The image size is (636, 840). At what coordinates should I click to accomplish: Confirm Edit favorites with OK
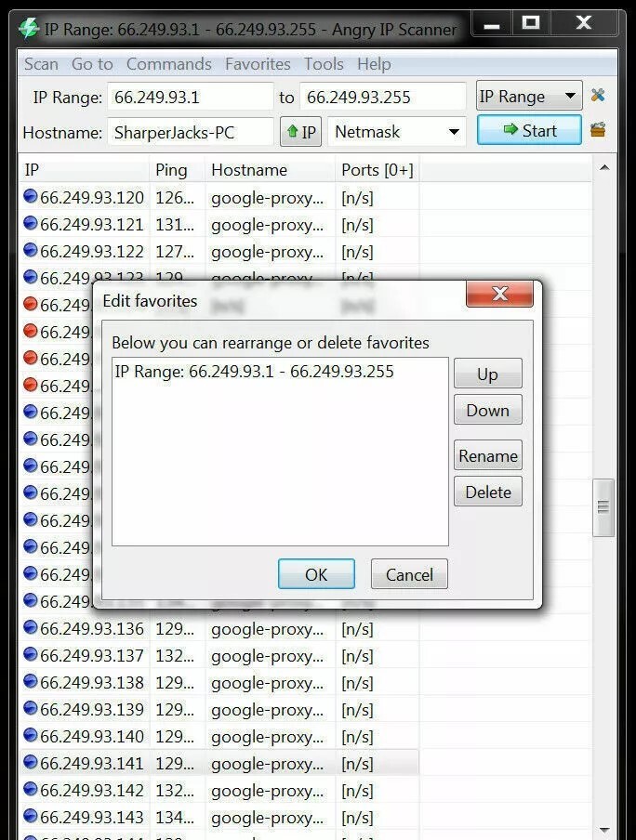point(316,574)
